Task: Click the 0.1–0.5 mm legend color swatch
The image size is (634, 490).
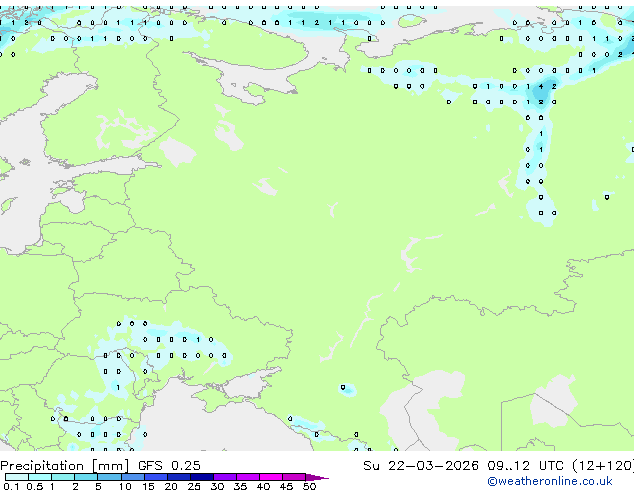Action: point(17,477)
